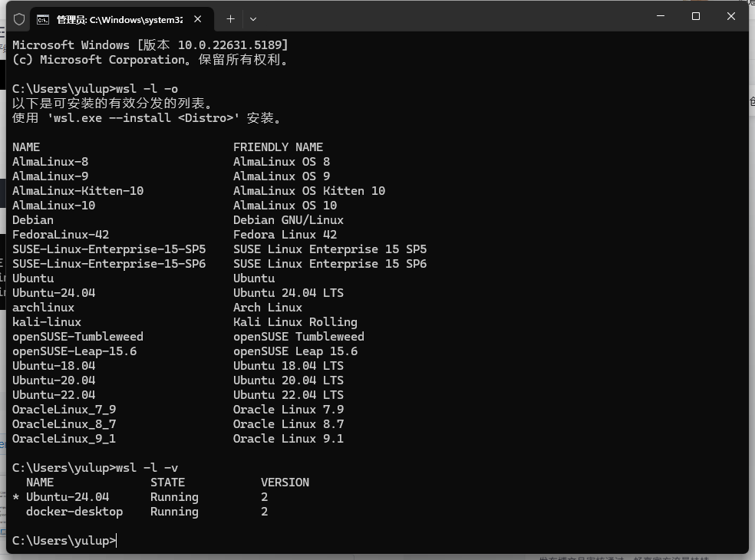Minimize the terminal window

click(x=661, y=16)
